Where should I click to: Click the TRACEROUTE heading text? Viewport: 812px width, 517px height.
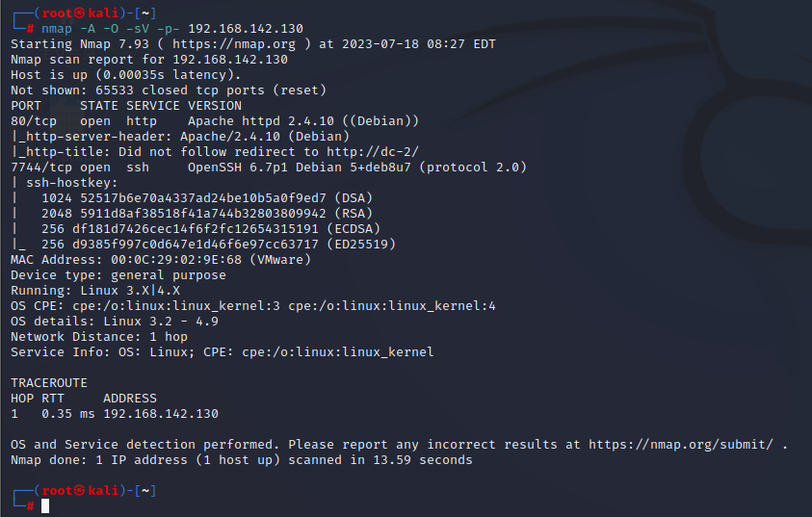coord(49,383)
